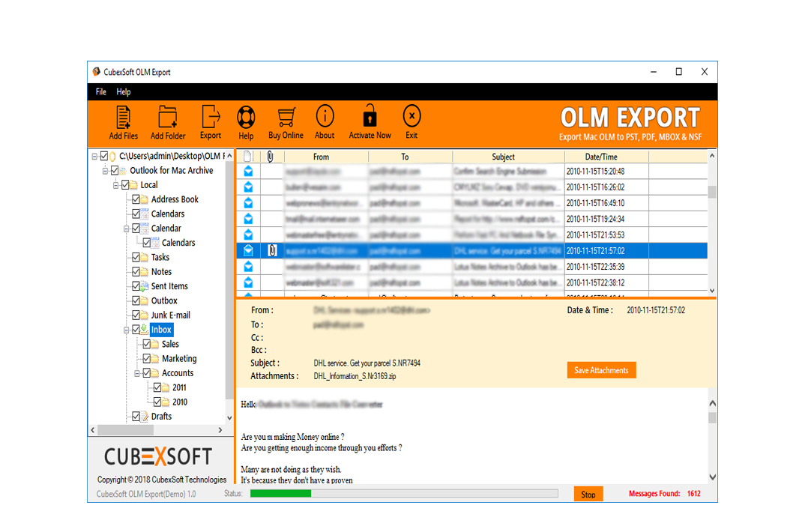The image size is (805, 532).
Task: Sort by the Subject column header
Action: click(503, 157)
